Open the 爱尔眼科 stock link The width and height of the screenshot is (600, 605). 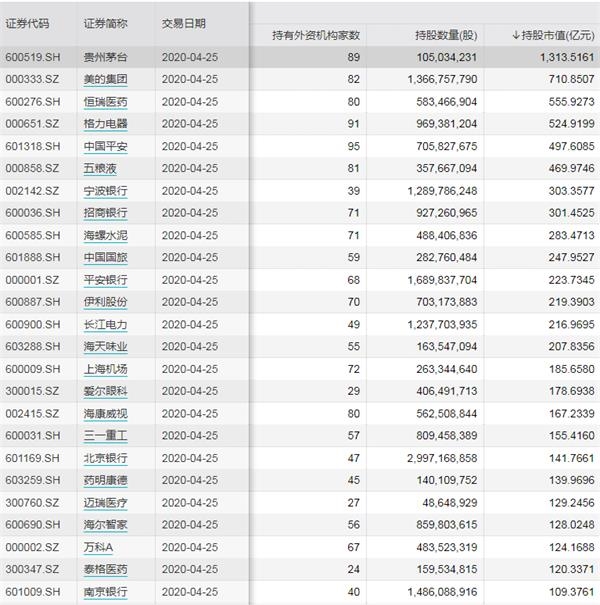point(105,391)
